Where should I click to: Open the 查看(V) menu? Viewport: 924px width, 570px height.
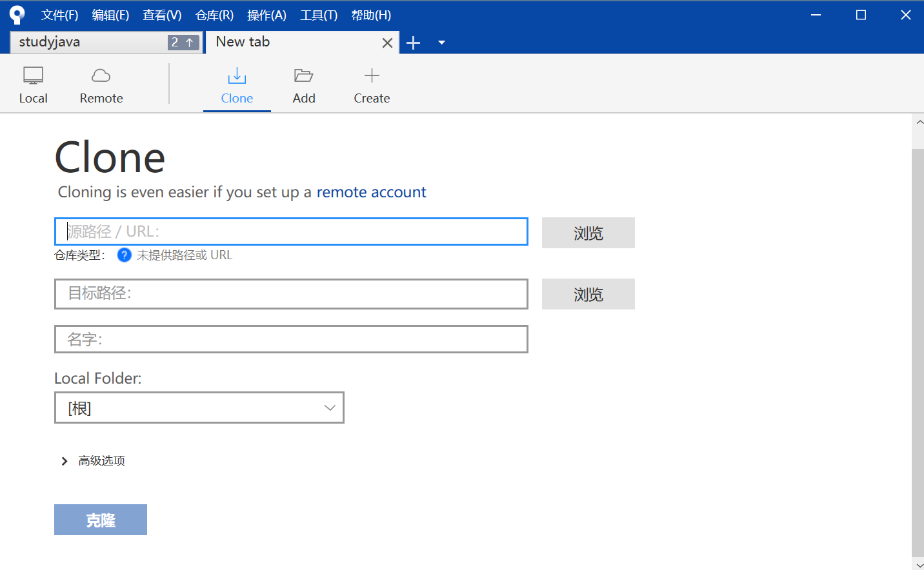(162, 15)
